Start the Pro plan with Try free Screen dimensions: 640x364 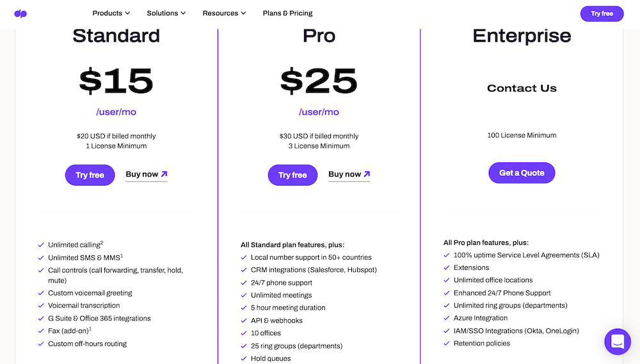point(292,175)
